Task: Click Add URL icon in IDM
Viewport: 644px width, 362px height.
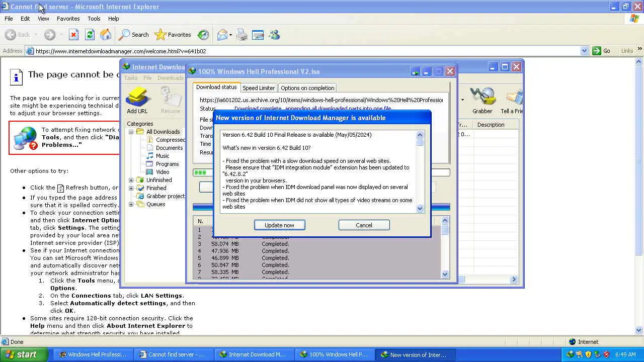Action: pos(137,101)
